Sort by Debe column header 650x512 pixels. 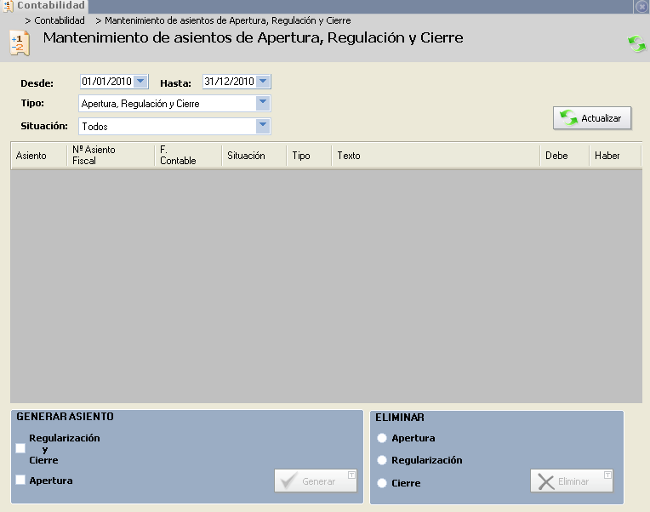565,155
